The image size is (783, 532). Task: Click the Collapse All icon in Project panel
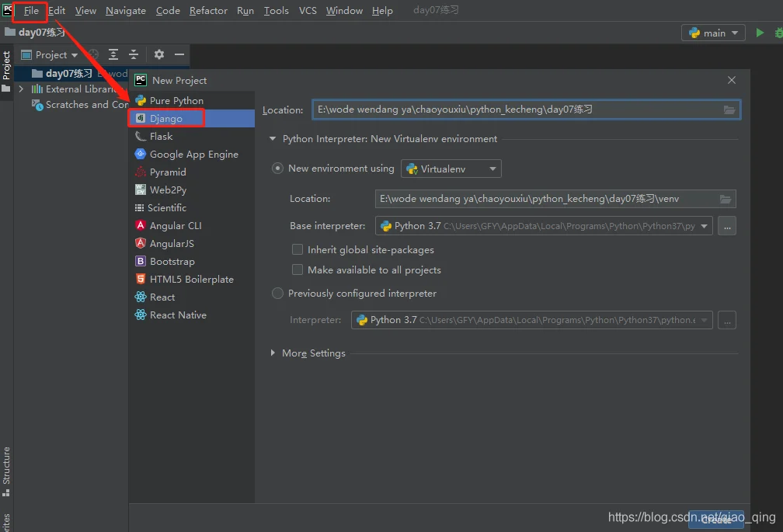coord(134,54)
